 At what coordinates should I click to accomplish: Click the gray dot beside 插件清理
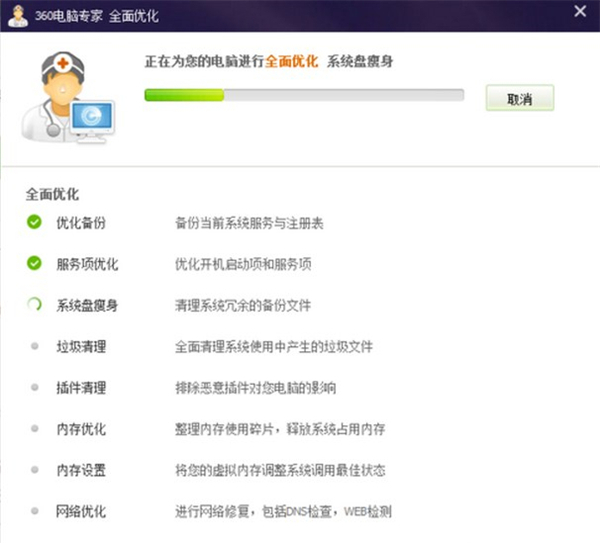tap(34, 387)
